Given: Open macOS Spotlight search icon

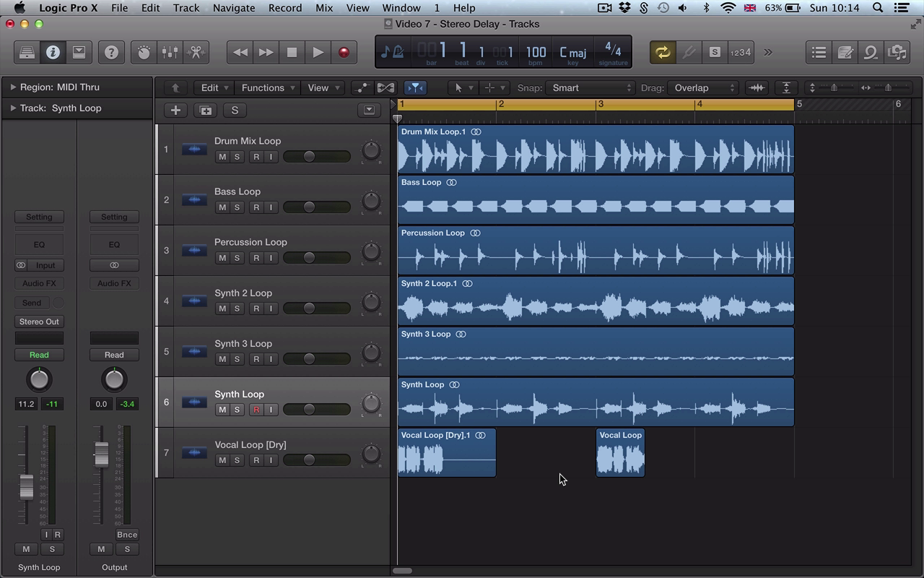Looking at the screenshot, I should coord(878,8).
